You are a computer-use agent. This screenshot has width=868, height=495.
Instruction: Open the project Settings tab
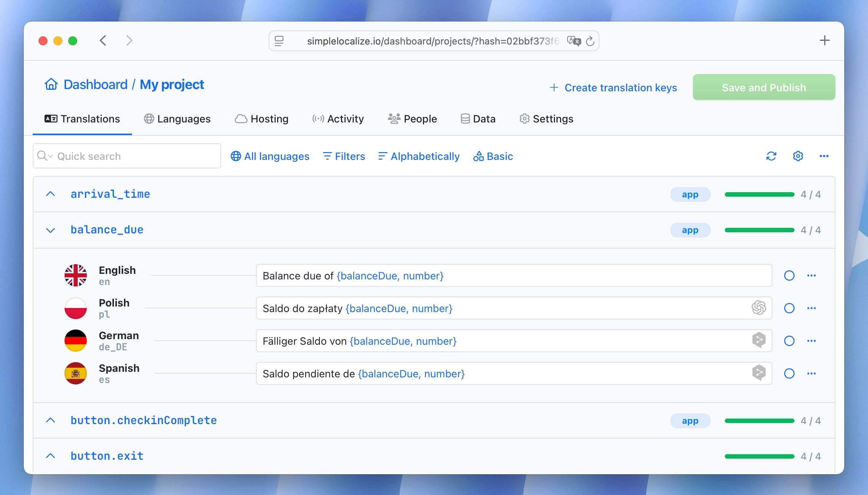pyautogui.click(x=546, y=119)
